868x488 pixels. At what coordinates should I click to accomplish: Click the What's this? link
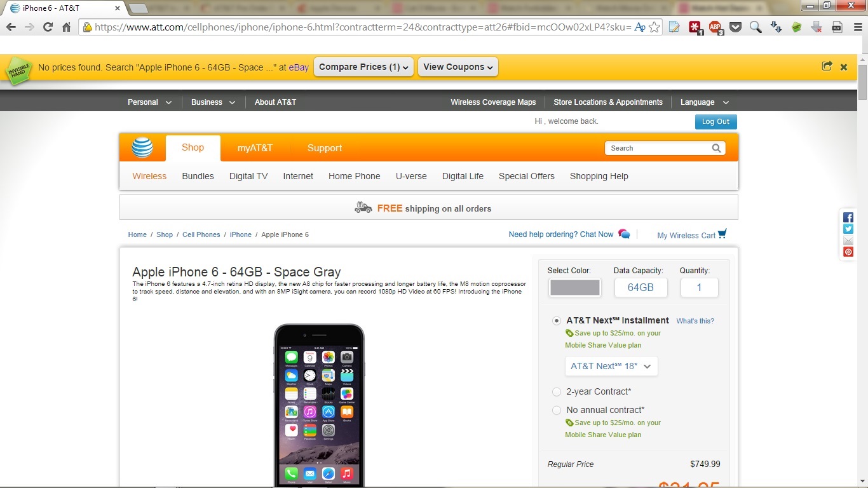click(695, 321)
